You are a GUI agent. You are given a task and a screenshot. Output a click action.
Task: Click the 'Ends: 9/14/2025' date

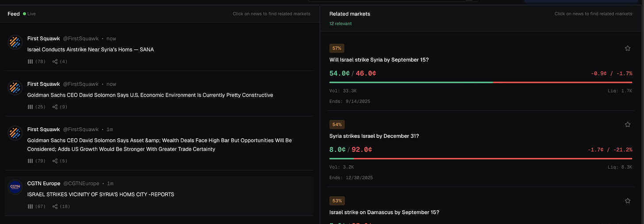coord(350,101)
